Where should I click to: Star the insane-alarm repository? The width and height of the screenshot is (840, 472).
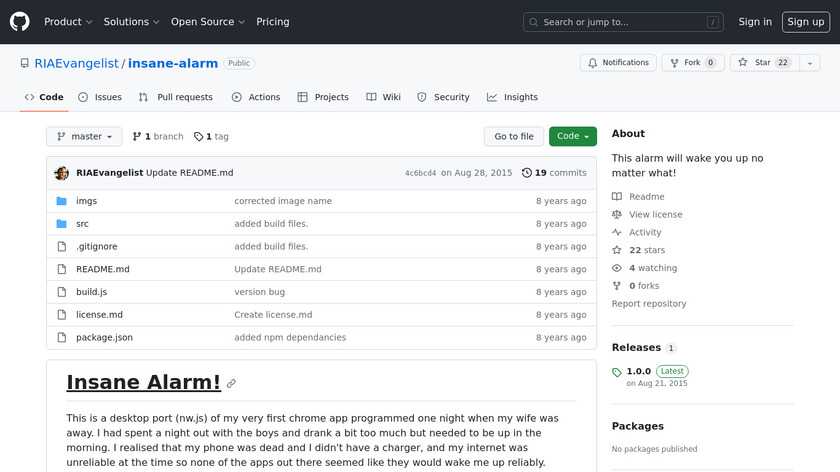pos(755,63)
